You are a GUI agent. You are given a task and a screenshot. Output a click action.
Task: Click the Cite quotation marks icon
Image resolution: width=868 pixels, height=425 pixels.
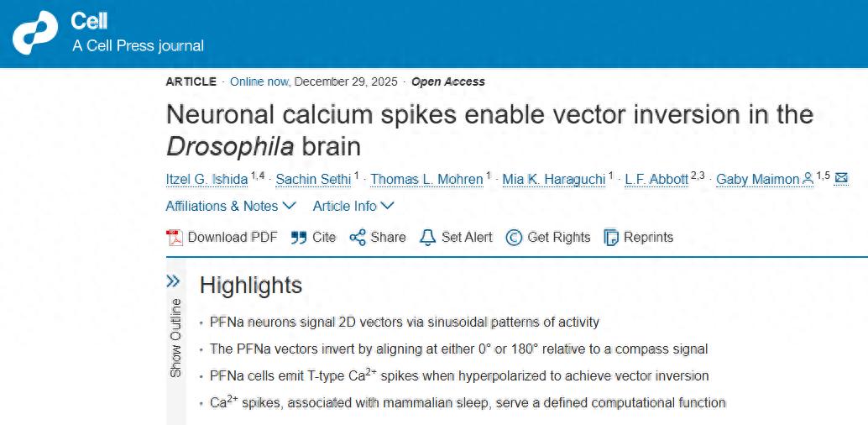(x=299, y=238)
